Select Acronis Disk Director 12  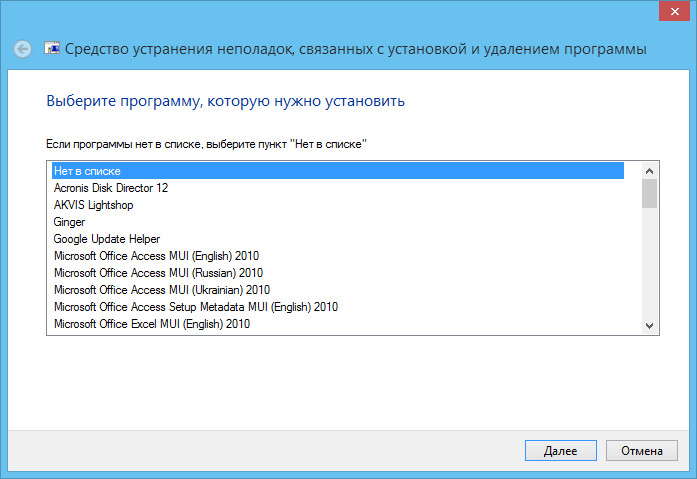[338, 188]
